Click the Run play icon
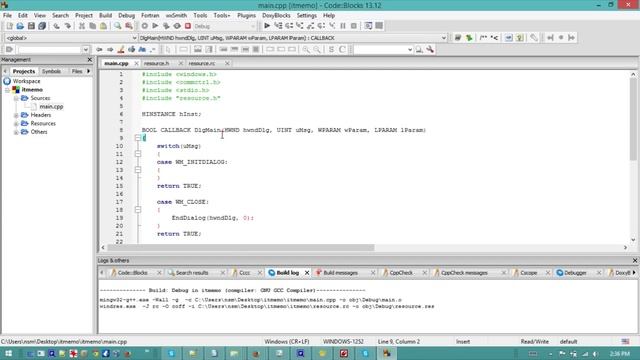 (155, 26)
